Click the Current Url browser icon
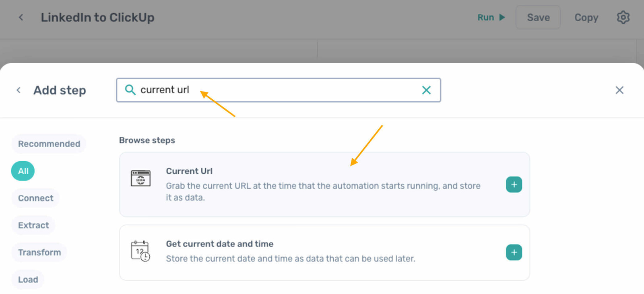Screen dimensions: 644x294 point(140,178)
